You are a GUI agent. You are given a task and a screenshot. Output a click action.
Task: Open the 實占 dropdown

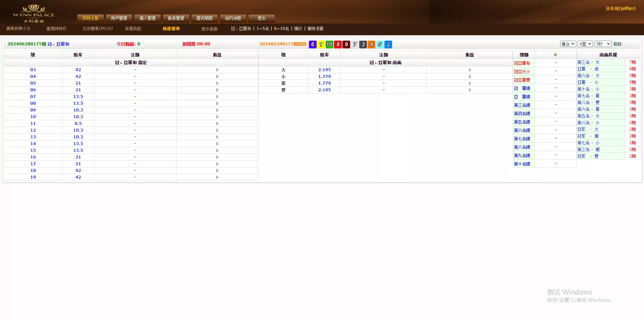pos(568,44)
